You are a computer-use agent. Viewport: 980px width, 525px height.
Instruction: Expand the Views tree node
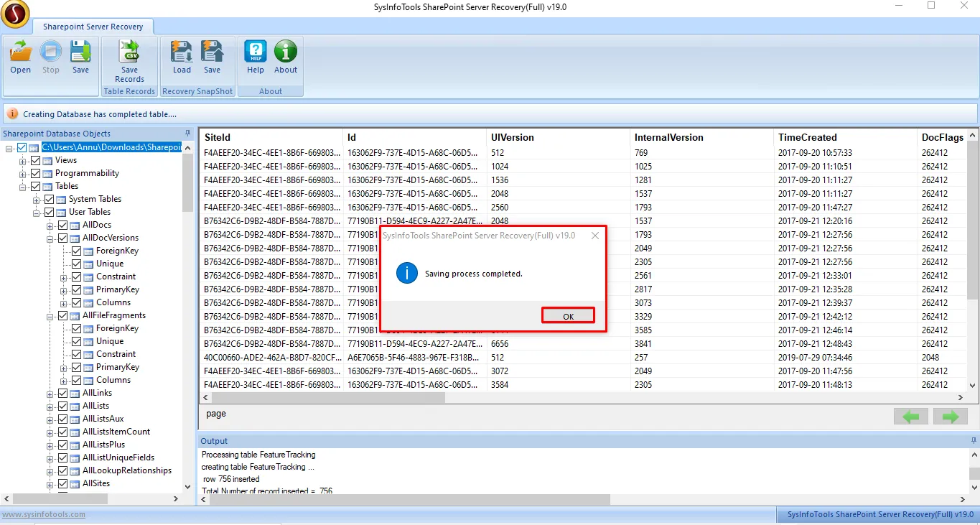click(23, 161)
